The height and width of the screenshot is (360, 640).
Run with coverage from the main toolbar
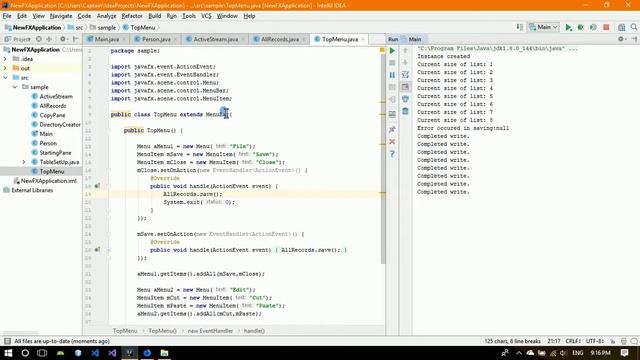(593, 27)
